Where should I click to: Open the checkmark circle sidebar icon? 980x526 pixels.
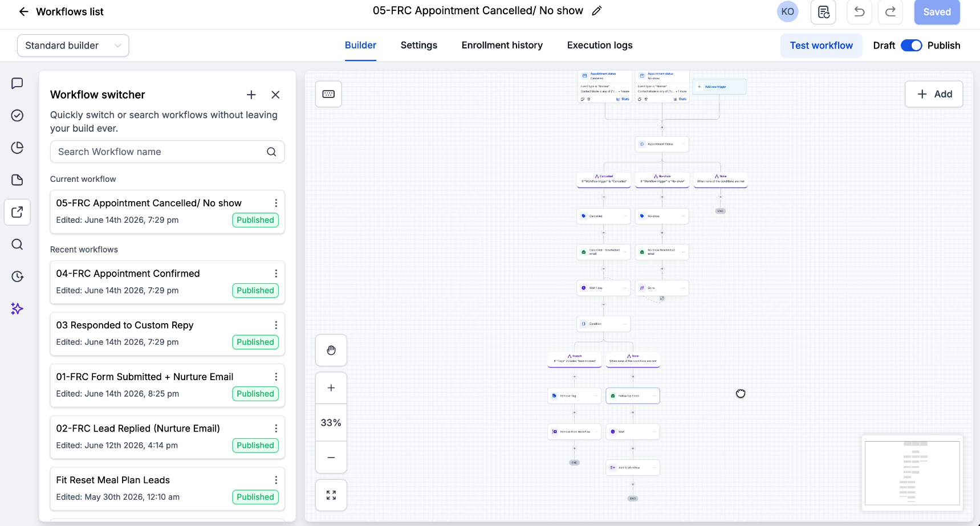[x=17, y=116]
